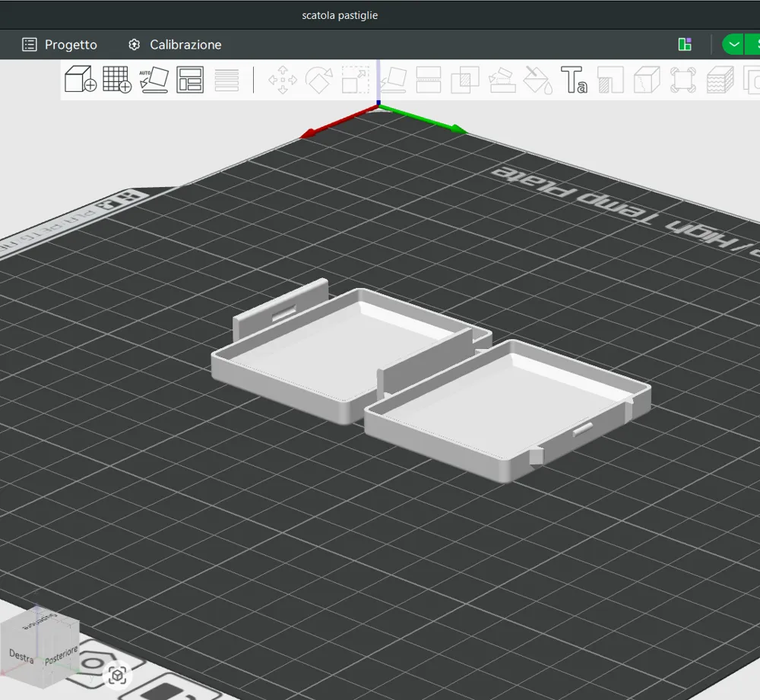760x700 pixels.
Task: Select the Rotate tool icon
Action: (319, 80)
